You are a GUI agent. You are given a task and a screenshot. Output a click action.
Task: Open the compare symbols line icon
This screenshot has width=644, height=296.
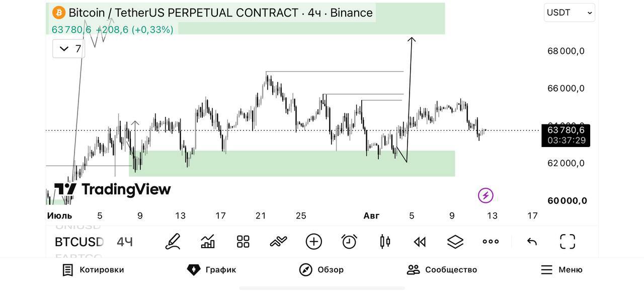click(x=278, y=242)
